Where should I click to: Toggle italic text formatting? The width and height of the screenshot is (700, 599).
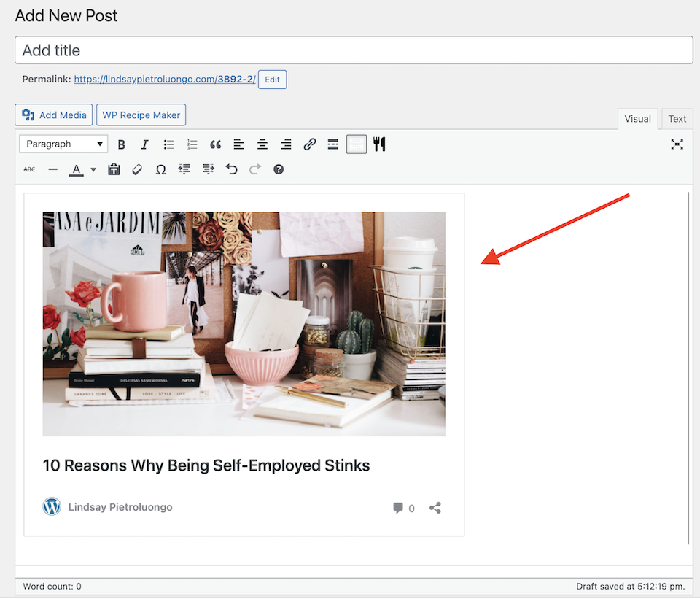(145, 144)
